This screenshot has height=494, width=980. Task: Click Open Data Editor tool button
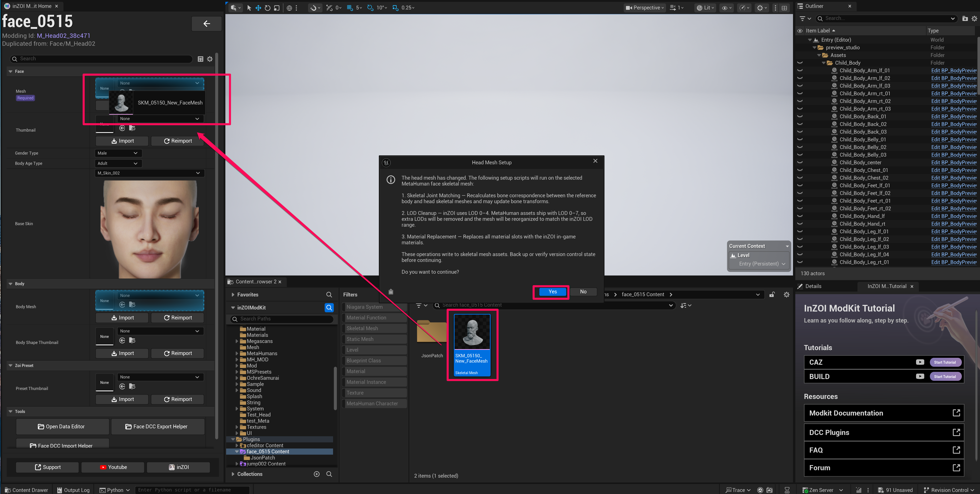pos(62,426)
